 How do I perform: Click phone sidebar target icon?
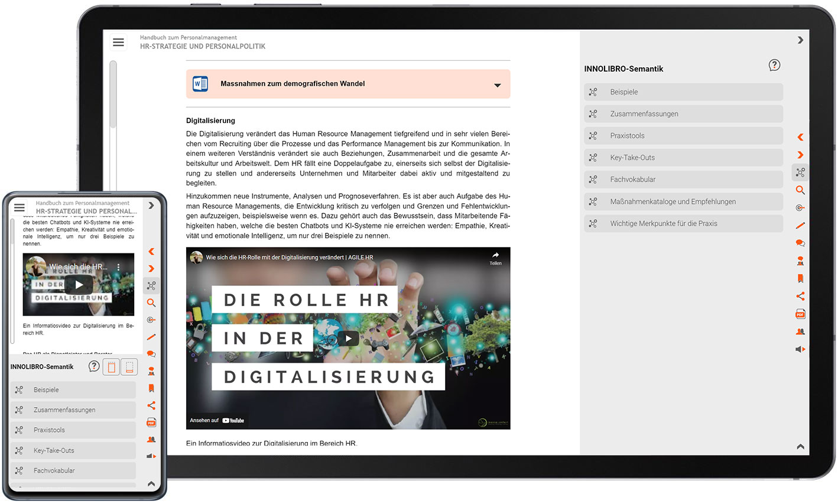[151, 320]
